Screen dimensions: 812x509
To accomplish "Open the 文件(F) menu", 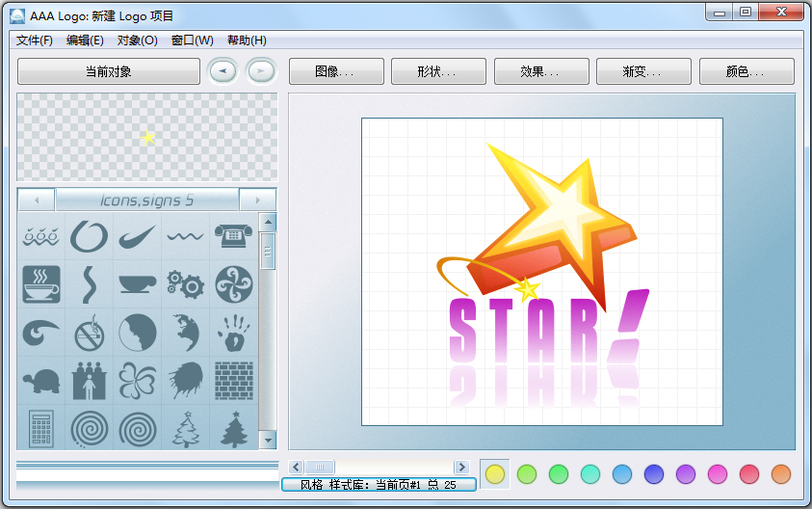I will coord(35,40).
